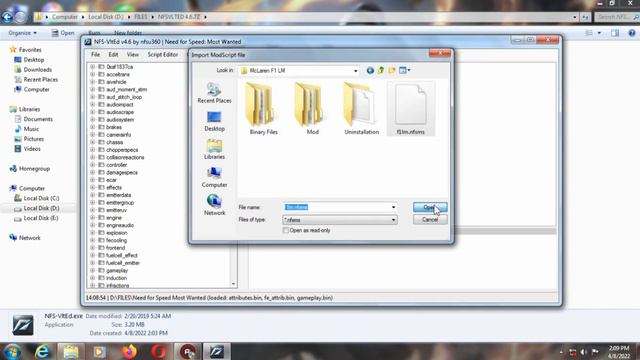Open the File menu in NFS-VltEd
Viewport: 640px width, 360px height.
95,54
